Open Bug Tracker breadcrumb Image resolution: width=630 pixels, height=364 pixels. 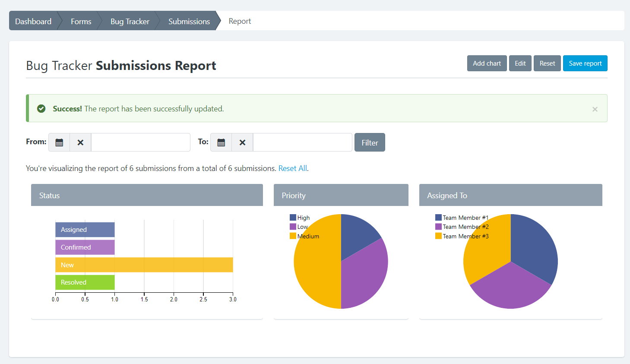[x=130, y=21]
